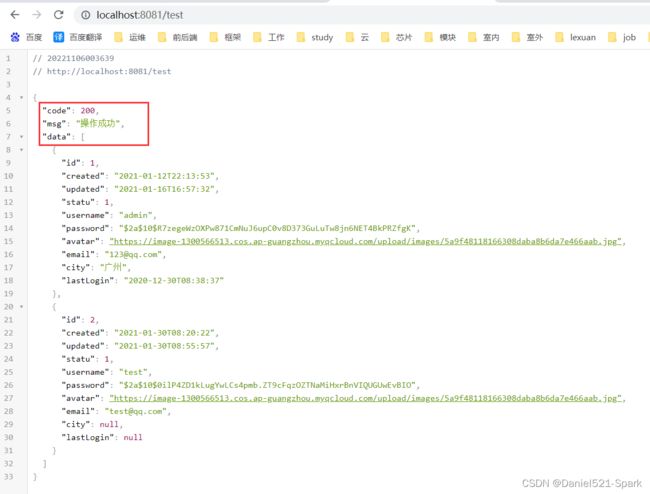Click the created value "2021-01-12T22:13:53"
Image resolution: width=650 pixels, height=494 pixels.
[x=165, y=176]
